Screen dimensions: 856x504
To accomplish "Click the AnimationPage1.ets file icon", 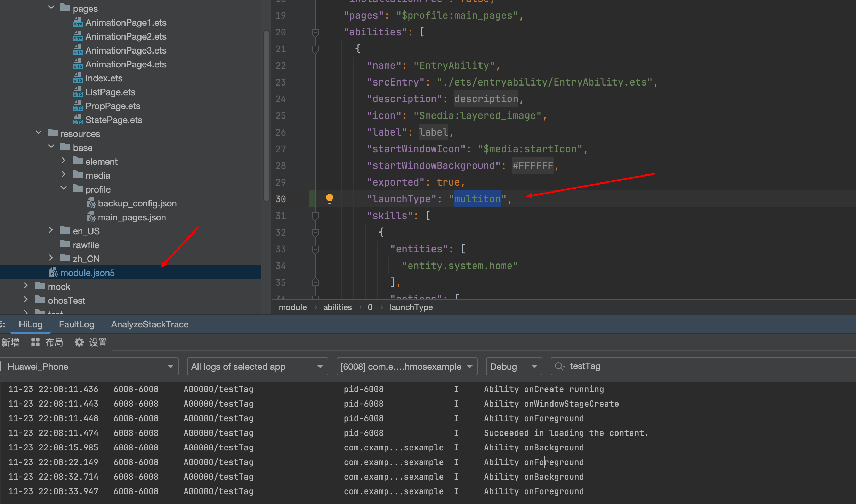I will [78, 23].
